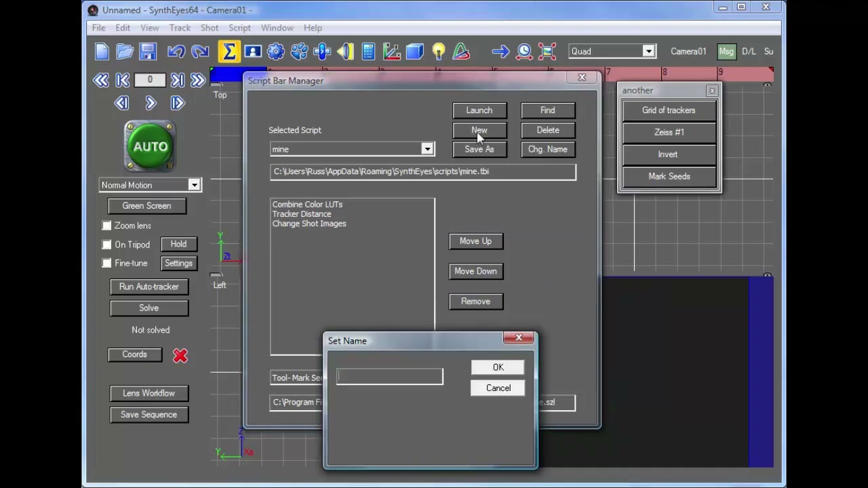Open the View menu

point(149,28)
